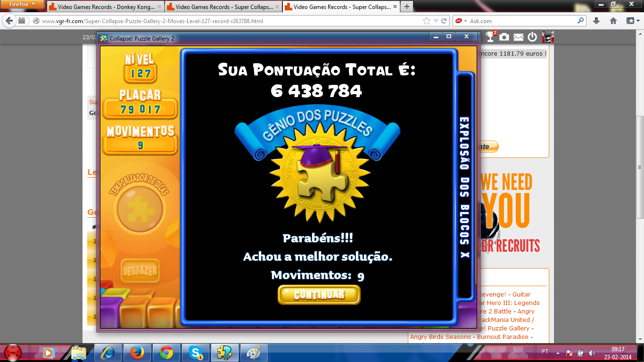Click the Firefox home icon

point(613,21)
